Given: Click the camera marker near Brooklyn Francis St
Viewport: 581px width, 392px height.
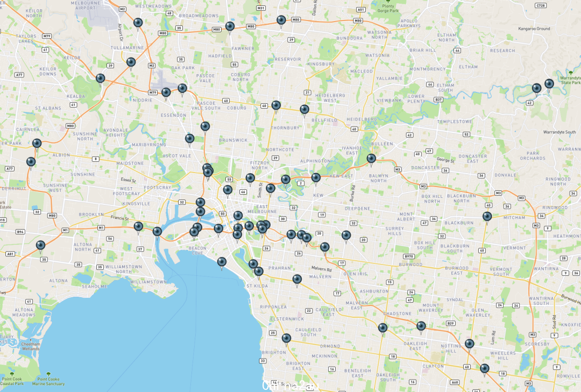Looking at the screenshot, I should (138, 227).
